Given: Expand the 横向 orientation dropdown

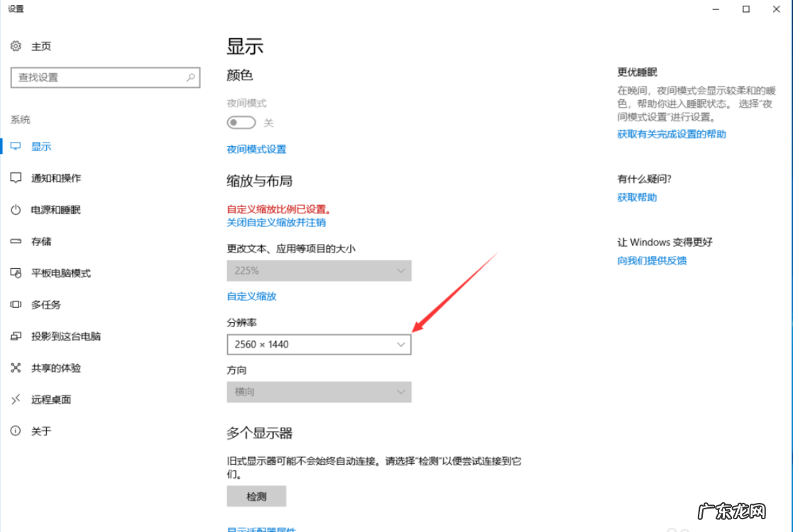Looking at the screenshot, I should [x=319, y=392].
